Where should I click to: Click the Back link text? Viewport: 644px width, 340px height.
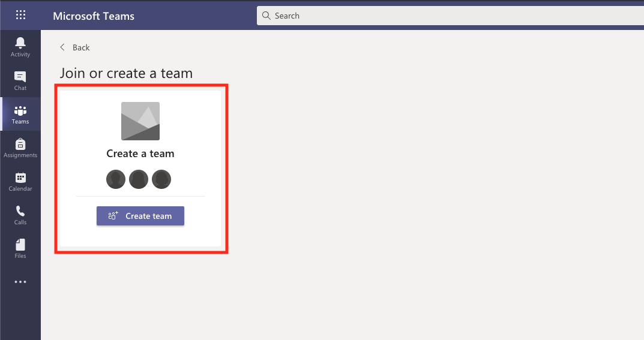(81, 47)
